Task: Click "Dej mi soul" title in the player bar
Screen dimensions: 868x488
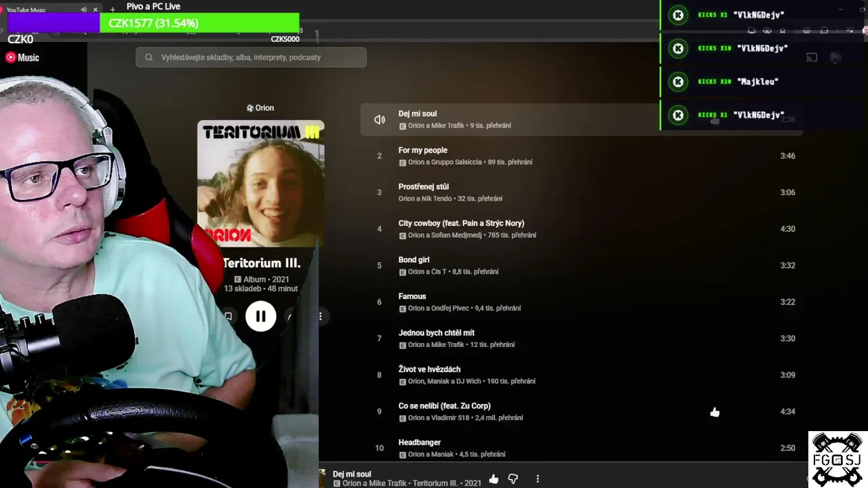Action: 352,474
